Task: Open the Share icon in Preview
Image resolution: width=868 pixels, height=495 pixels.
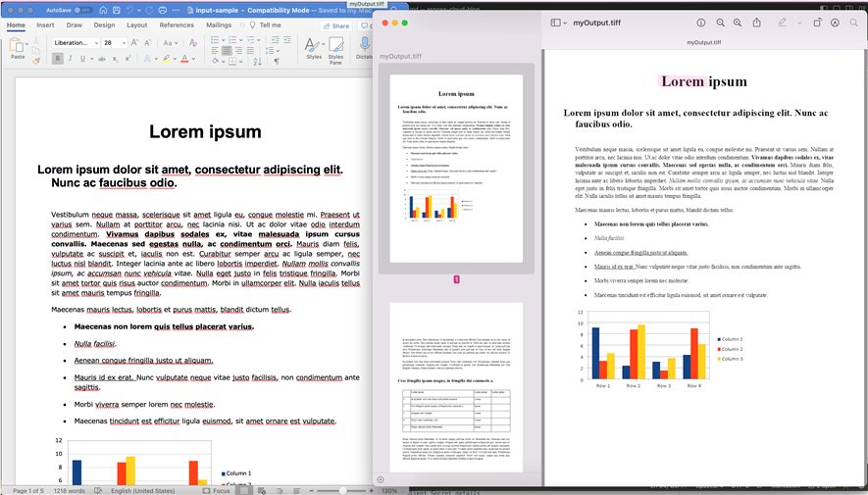Action: point(758,23)
